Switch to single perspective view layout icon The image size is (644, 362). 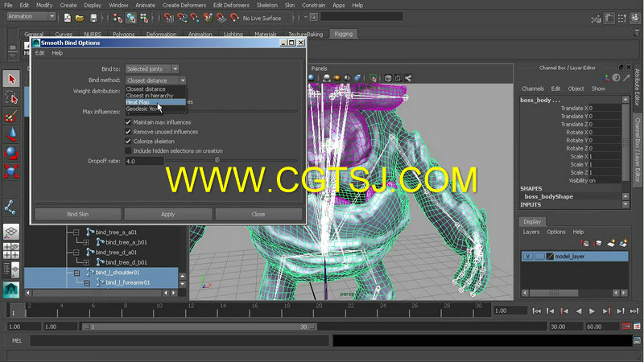point(11,232)
